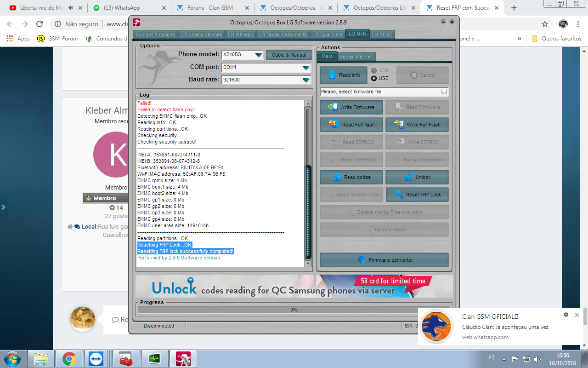588x368 pixels.
Task: Open the Firmware converter
Action: pyautogui.click(x=384, y=260)
